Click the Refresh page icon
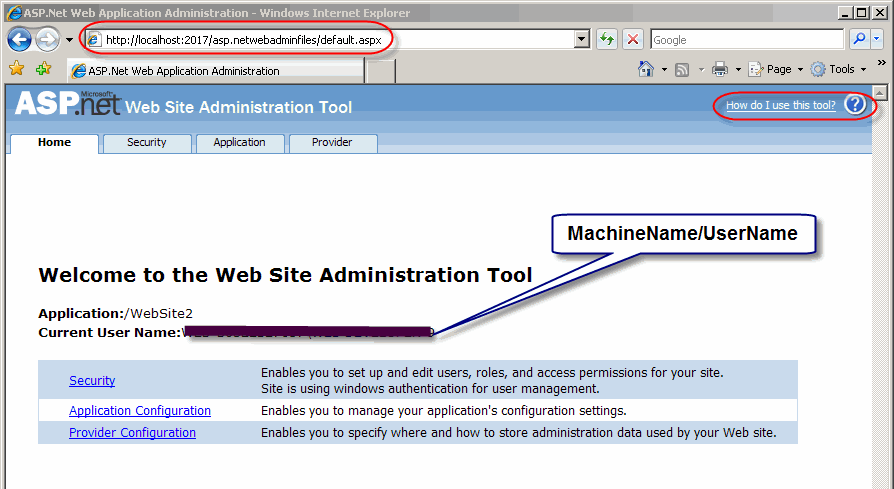 [607, 40]
